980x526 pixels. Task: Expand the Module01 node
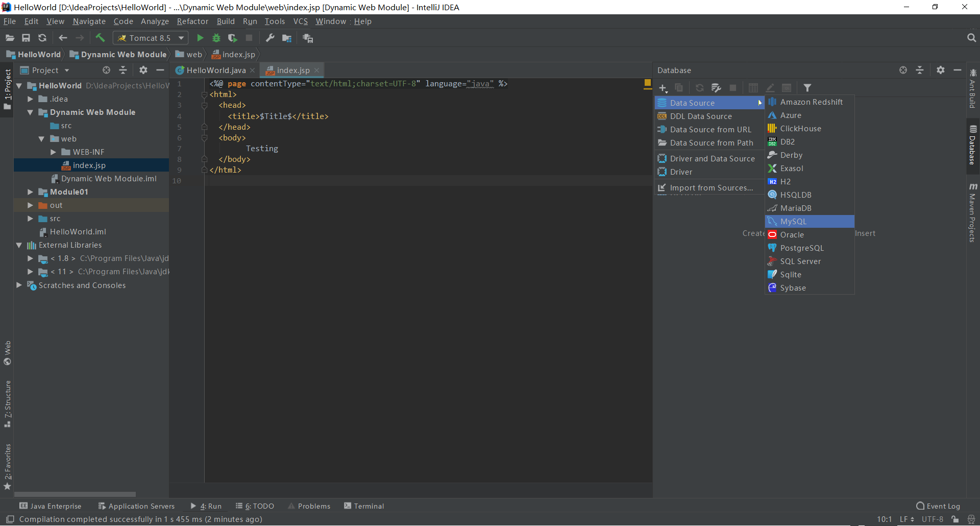[30, 192]
